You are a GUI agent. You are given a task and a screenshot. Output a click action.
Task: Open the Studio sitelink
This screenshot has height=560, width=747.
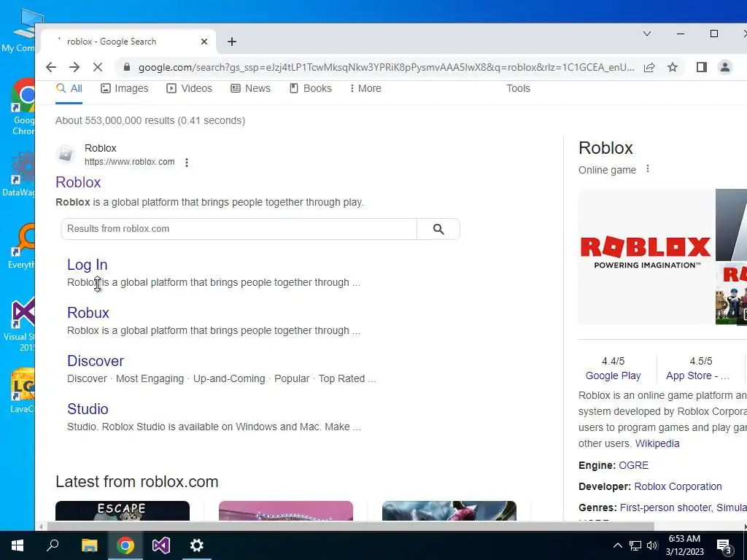point(88,409)
